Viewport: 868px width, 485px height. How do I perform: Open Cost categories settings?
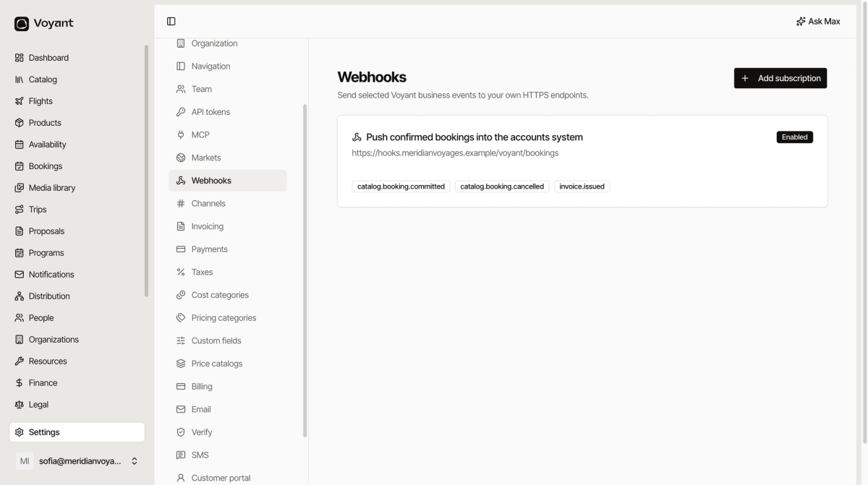[228, 295]
